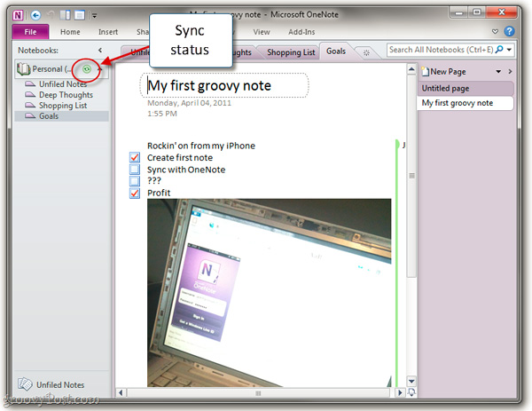The width and height of the screenshot is (532, 411).
Task: Click the sync status icon beside Personal
Action: pyautogui.click(x=87, y=67)
